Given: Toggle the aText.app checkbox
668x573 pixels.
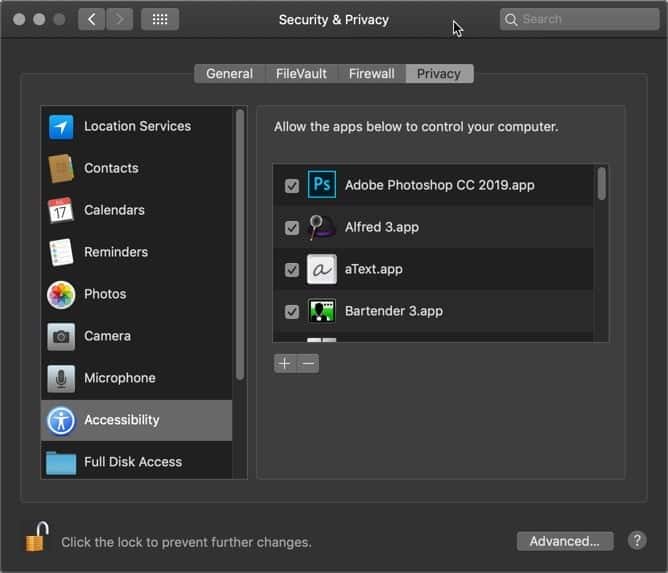Looking at the screenshot, I should point(292,270).
